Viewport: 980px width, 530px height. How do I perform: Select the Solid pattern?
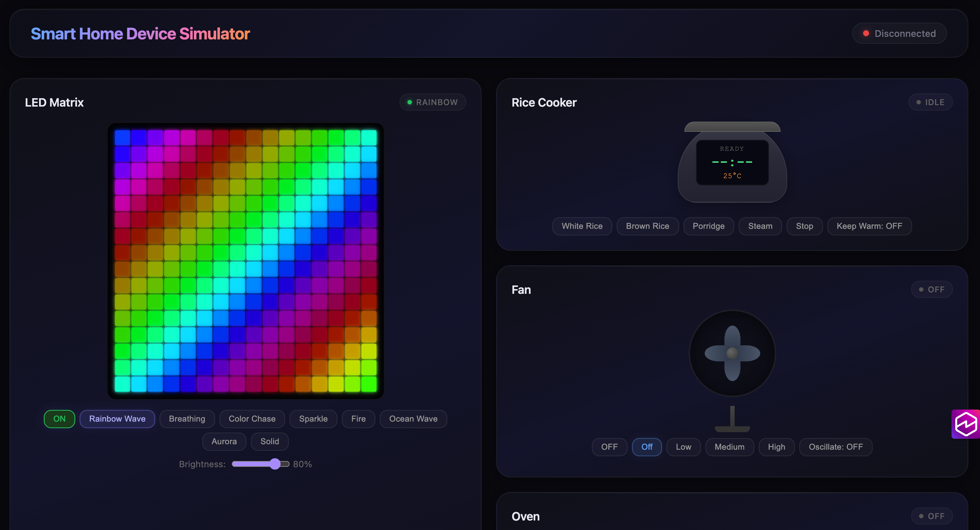[x=269, y=441]
